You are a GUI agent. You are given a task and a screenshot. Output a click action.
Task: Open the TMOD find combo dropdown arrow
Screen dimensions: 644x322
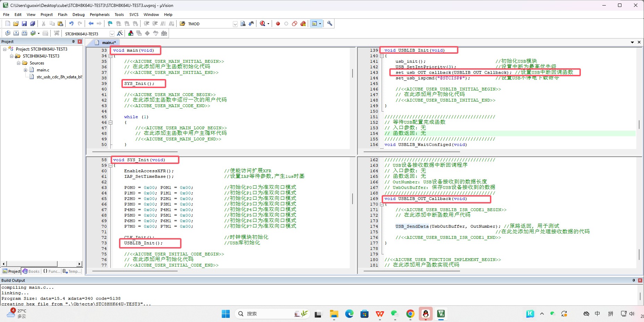tap(235, 24)
